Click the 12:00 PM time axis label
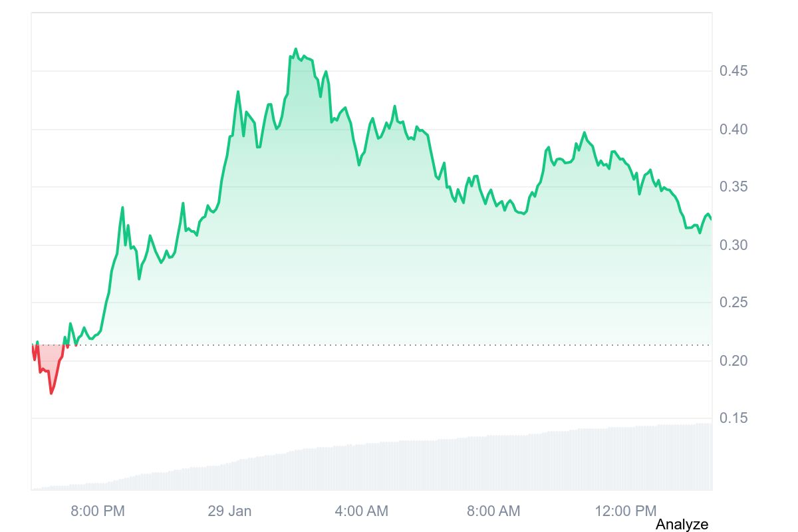The image size is (798, 532). tap(625, 511)
